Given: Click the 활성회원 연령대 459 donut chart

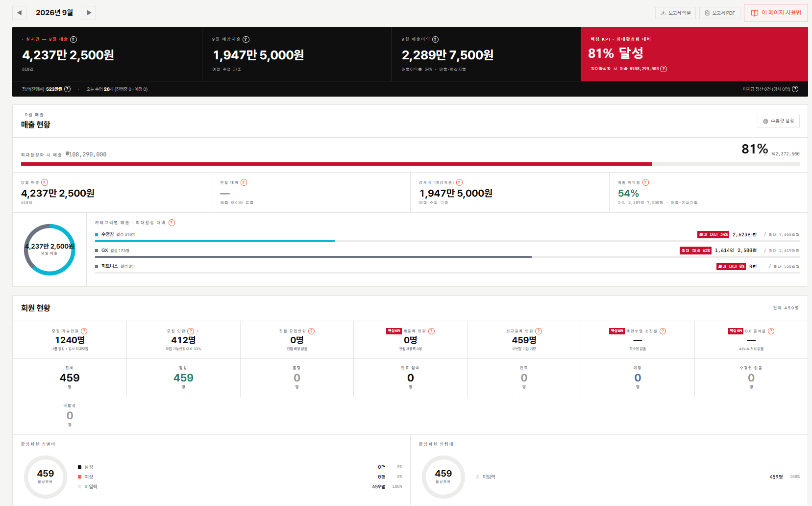Looking at the screenshot, I should point(443,477).
